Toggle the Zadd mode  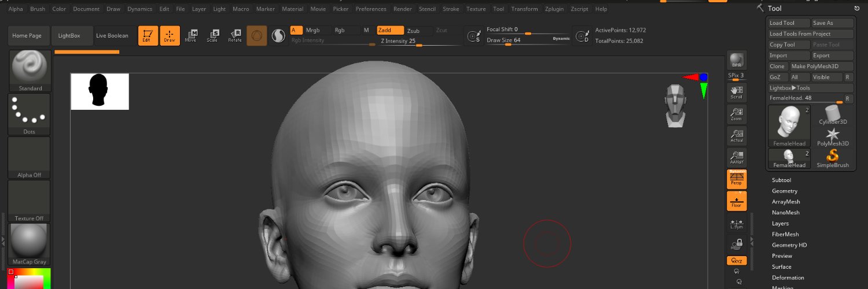tap(390, 30)
